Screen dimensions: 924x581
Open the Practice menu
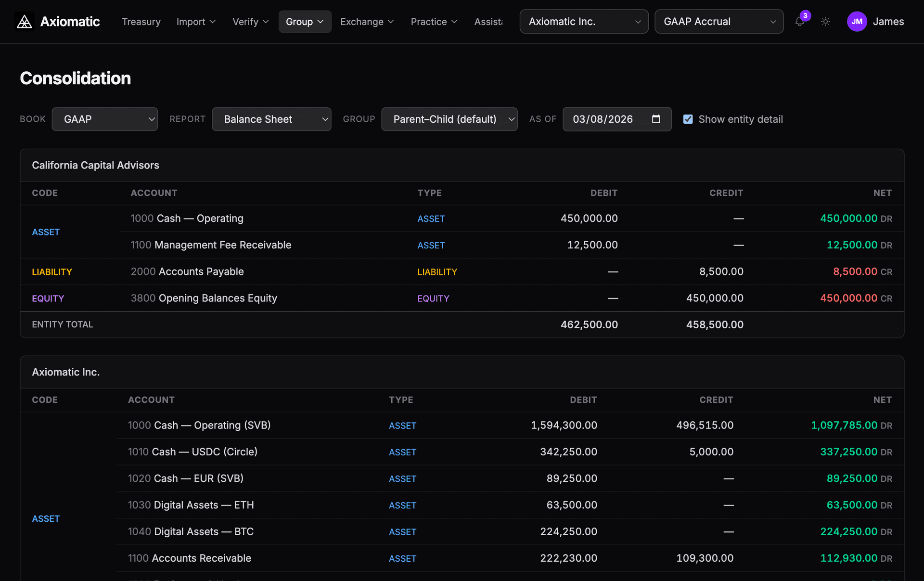click(x=434, y=22)
